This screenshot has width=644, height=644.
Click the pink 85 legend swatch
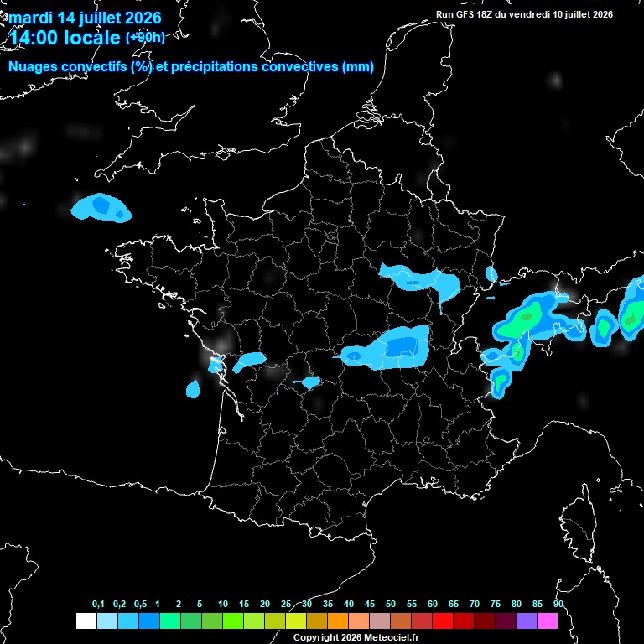(547, 621)
